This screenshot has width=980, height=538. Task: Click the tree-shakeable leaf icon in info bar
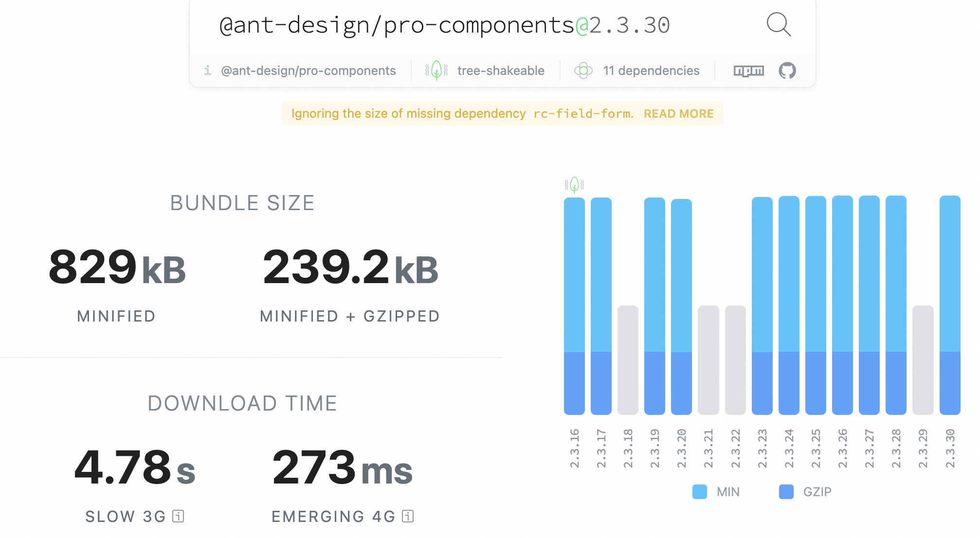pos(436,71)
